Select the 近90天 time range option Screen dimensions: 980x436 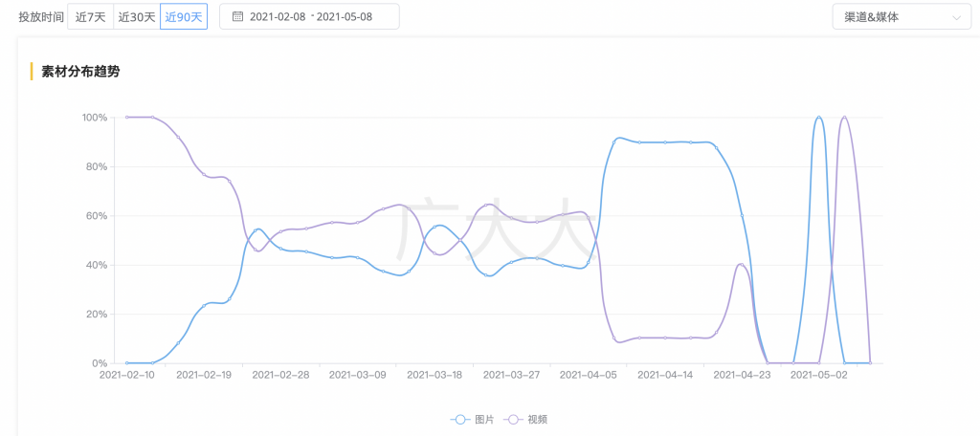point(184,17)
